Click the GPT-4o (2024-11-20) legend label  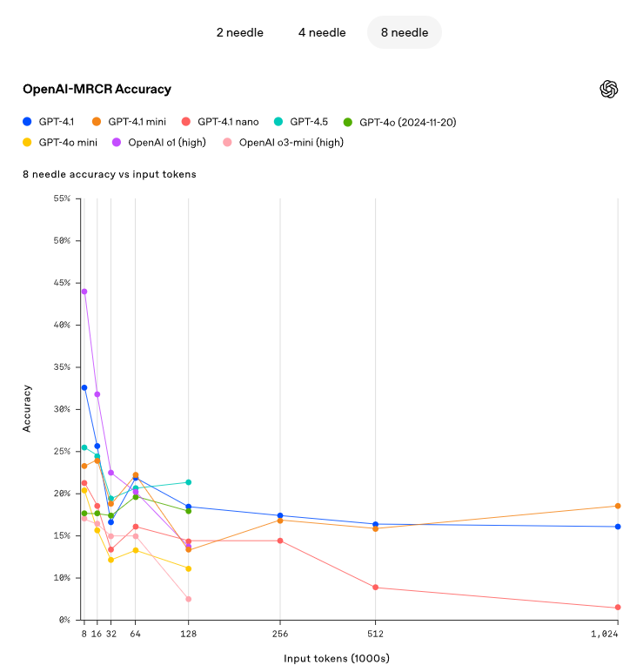pyautogui.click(x=408, y=122)
